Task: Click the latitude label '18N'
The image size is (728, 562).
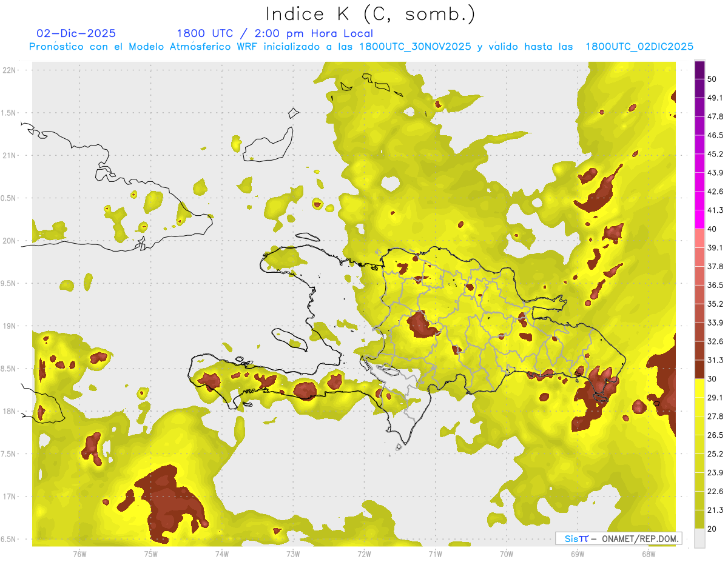Action: click(x=9, y=412)
